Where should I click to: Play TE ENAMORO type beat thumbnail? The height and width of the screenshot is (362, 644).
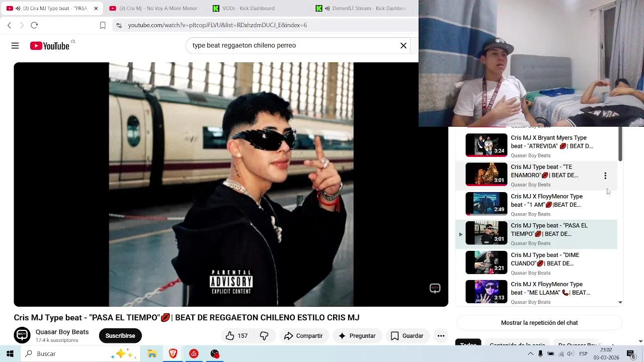click(x=487, y=174)
